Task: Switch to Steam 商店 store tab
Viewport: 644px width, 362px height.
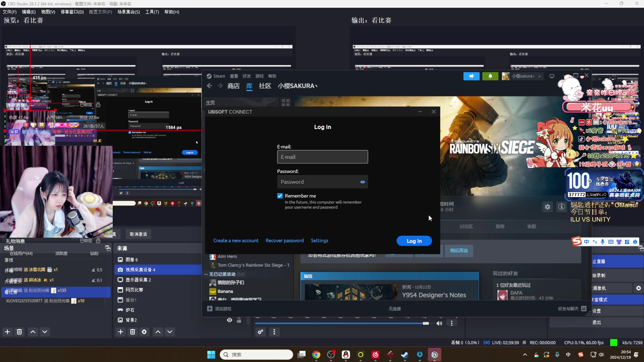Action: tap(233, 86)
